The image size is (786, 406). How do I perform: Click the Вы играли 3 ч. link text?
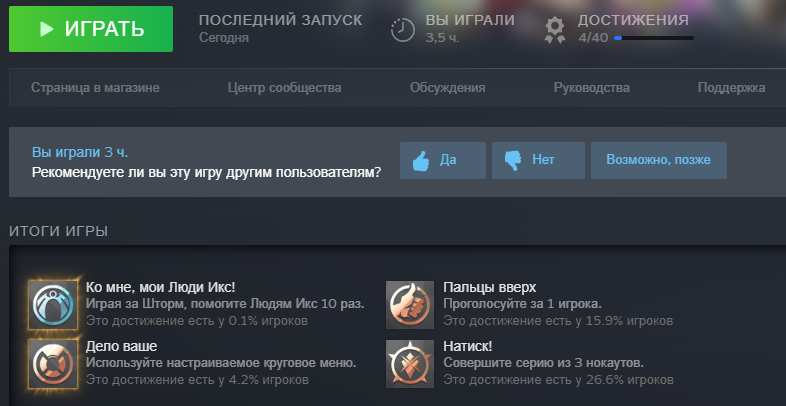pos(80,152)
